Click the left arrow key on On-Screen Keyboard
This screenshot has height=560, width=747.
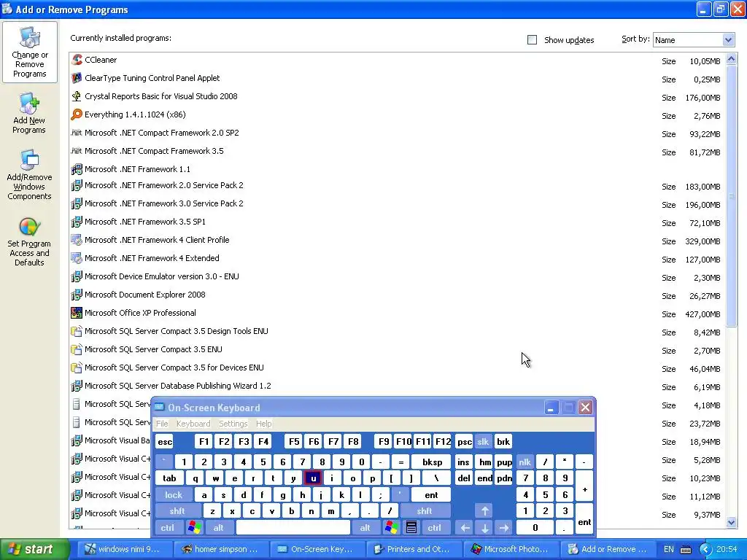click(465, 528)
